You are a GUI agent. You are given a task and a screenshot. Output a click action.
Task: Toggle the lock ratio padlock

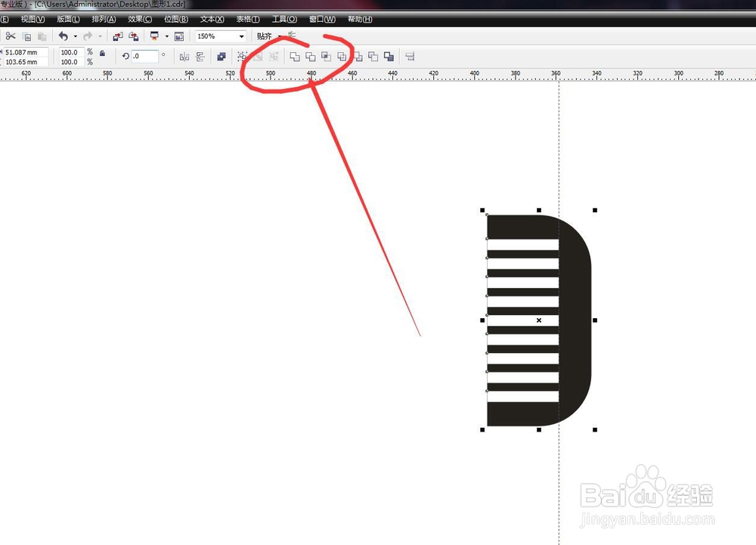tap(102, 54)
